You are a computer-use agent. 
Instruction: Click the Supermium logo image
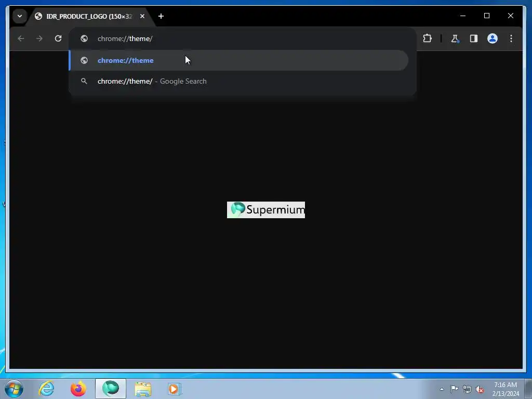[266, 210]
